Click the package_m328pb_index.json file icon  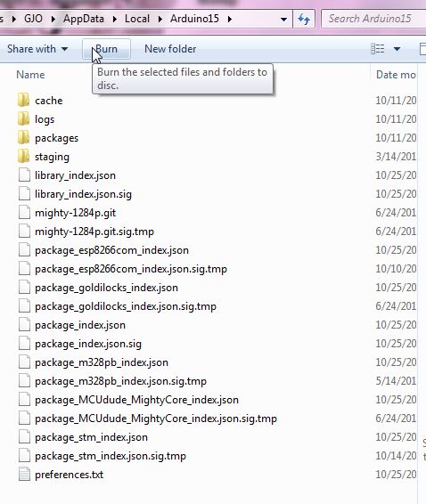[24, 362]
